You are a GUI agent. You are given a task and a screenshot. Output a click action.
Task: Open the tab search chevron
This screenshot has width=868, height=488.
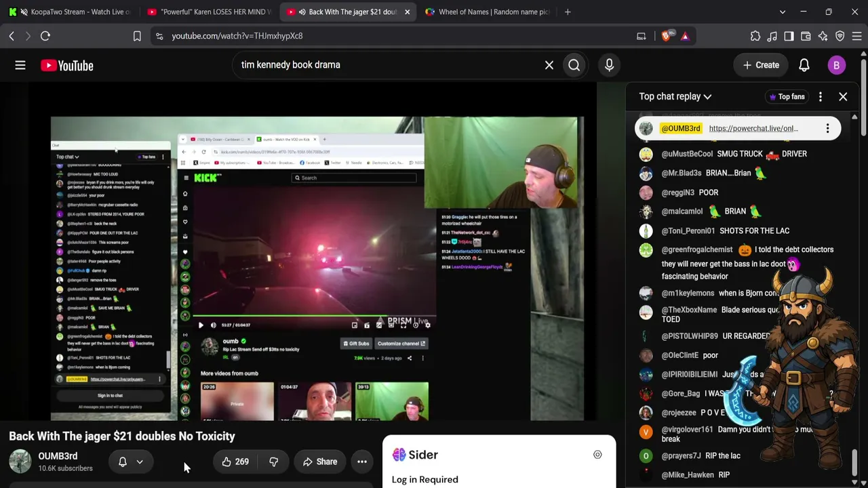[783, 12]
